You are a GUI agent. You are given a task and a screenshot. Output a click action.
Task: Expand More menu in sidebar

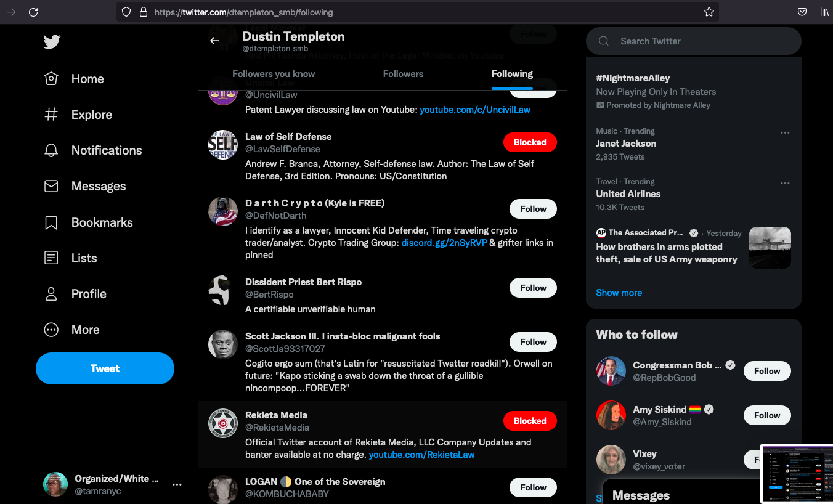click(x=85, y=330)
